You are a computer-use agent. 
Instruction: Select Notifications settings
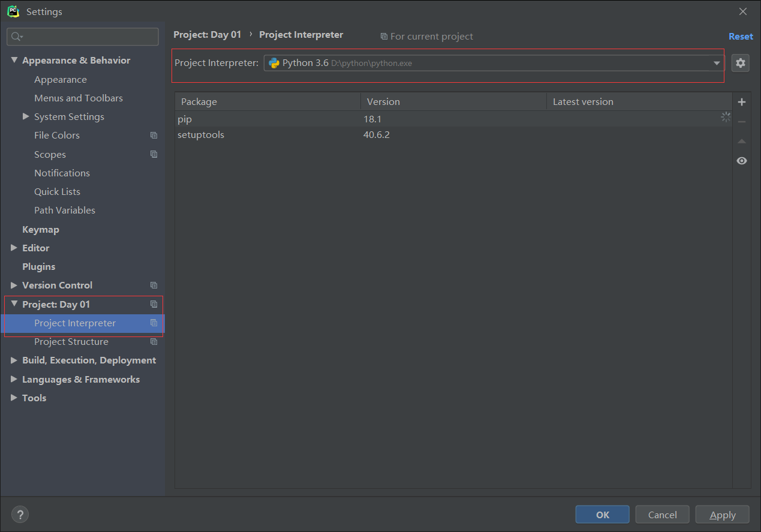point(62,173)
